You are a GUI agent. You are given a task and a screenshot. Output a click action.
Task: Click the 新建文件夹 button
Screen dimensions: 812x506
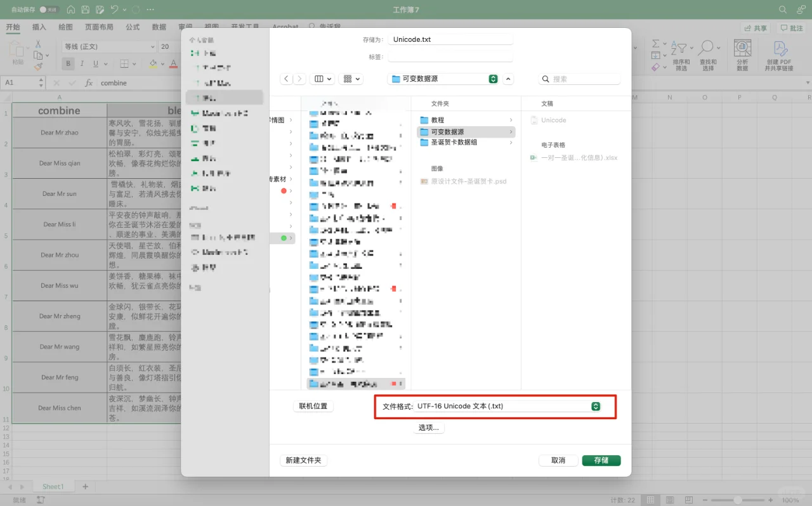303,460
